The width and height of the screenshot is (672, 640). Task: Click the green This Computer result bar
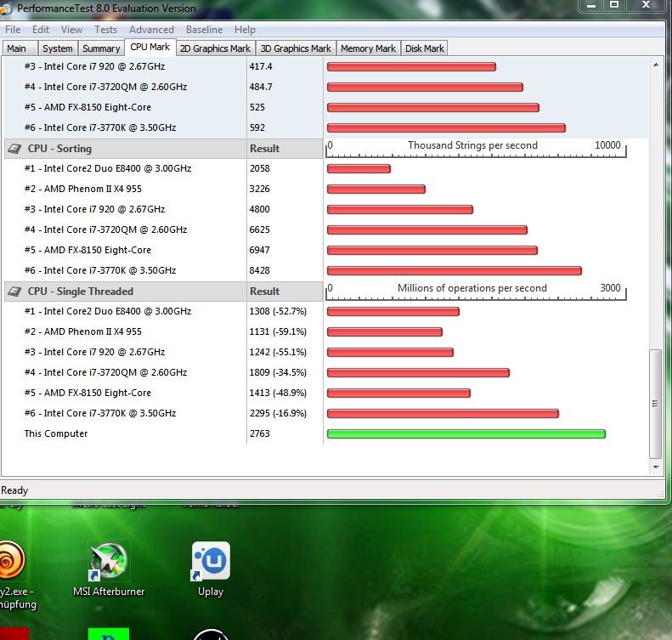(x=466, y=433)
